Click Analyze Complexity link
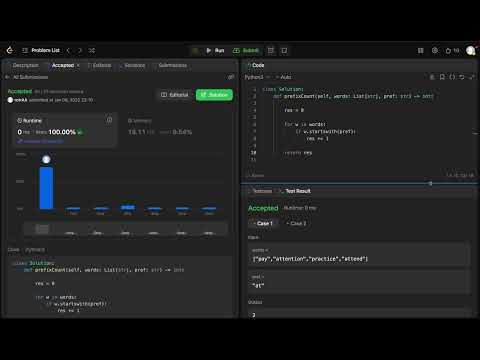The height and width of the screenshot is (360, 480). point(41,141)
